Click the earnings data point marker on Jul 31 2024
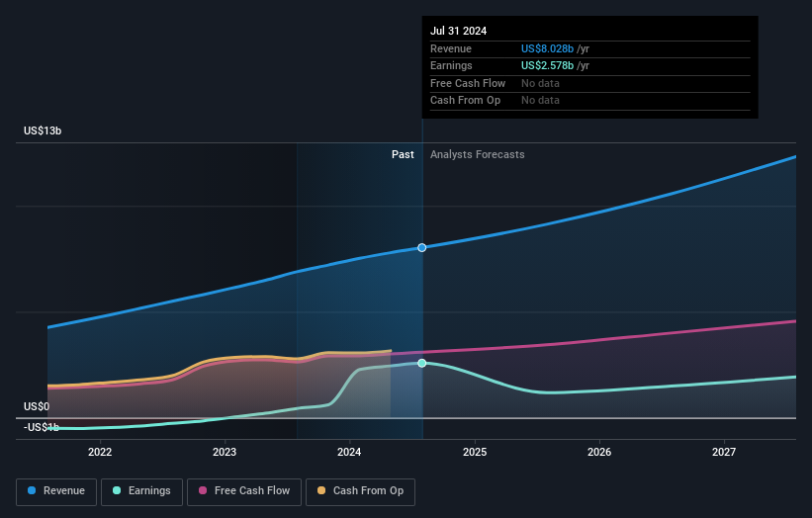812x518 pixels. (422, 363)
